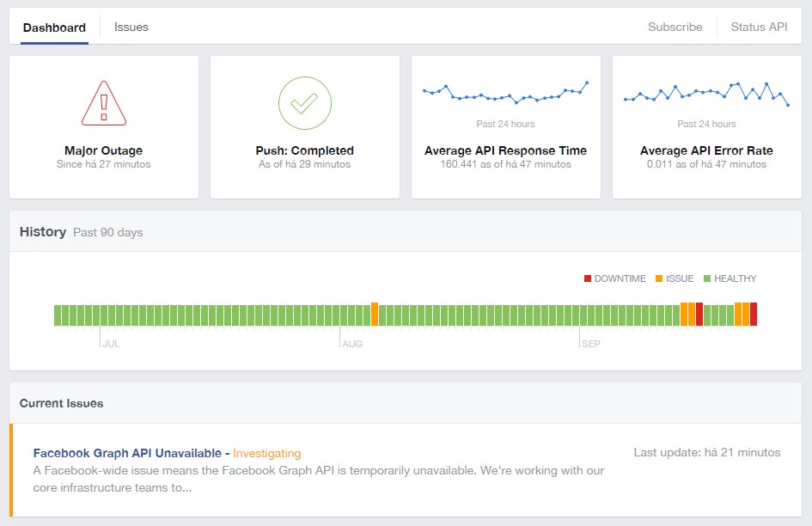Open Facebook Graph API Unavailable issue
The width and height of the screenshot is (812, 526).
pos(127,453)
